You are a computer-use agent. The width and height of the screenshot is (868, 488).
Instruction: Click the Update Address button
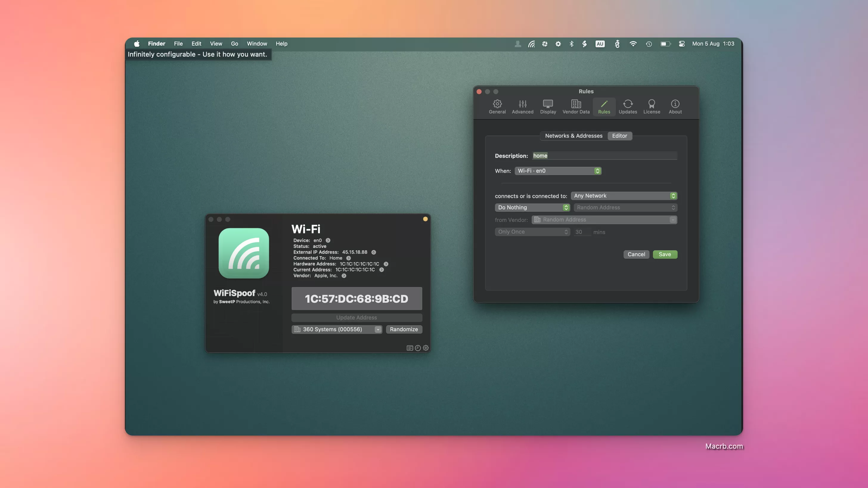point(356,318)
